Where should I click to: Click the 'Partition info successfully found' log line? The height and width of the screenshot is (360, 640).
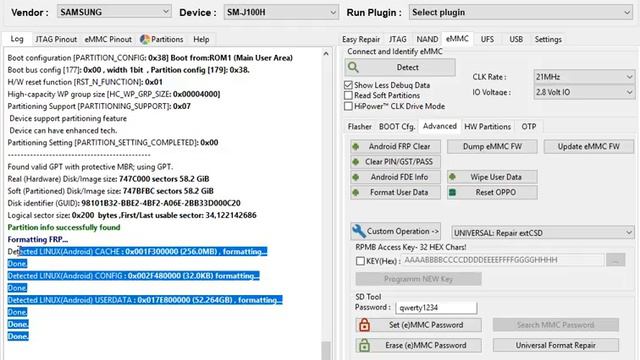tap(64, 227)
